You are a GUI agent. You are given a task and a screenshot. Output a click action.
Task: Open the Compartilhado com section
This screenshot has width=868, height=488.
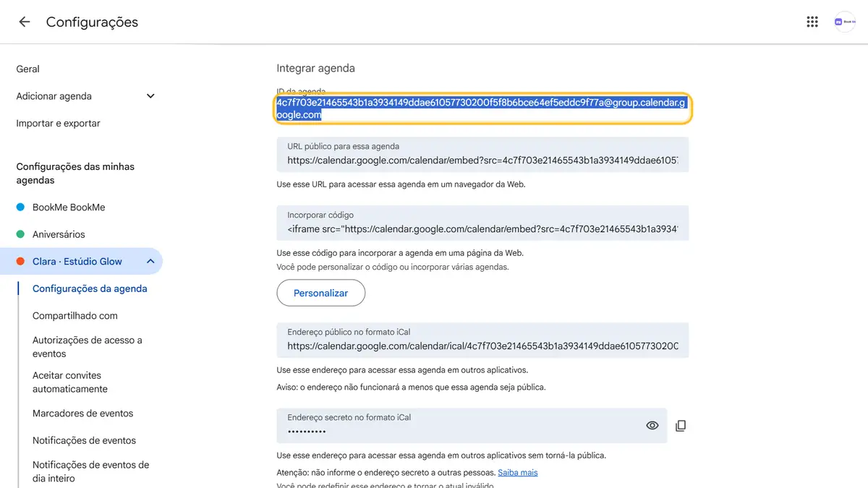75,316
